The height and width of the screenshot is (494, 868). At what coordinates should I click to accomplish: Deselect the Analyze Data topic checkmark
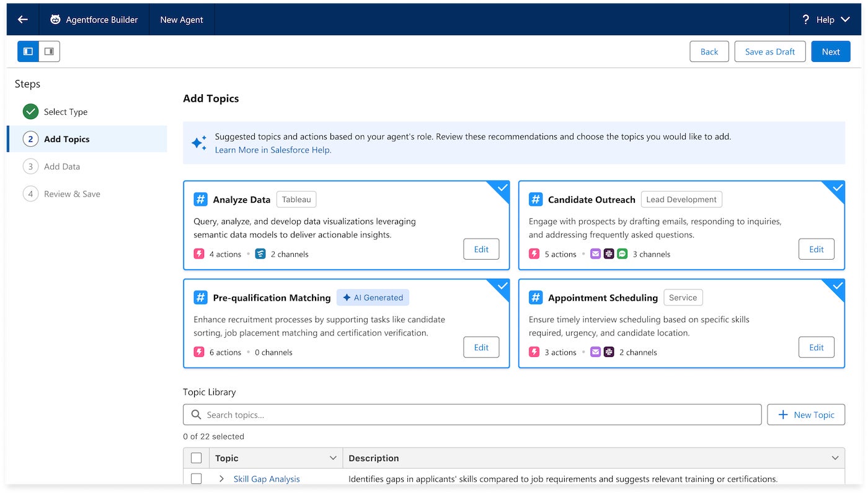502,187
